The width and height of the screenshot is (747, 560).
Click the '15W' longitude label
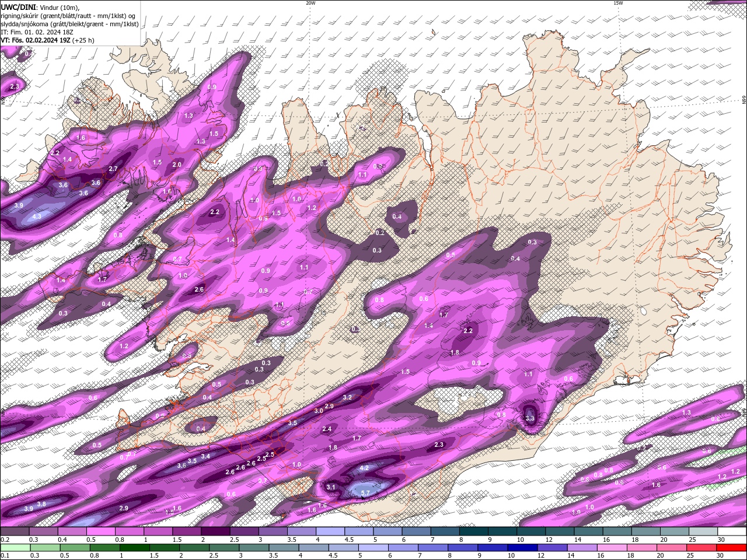(x=618, y=3)
